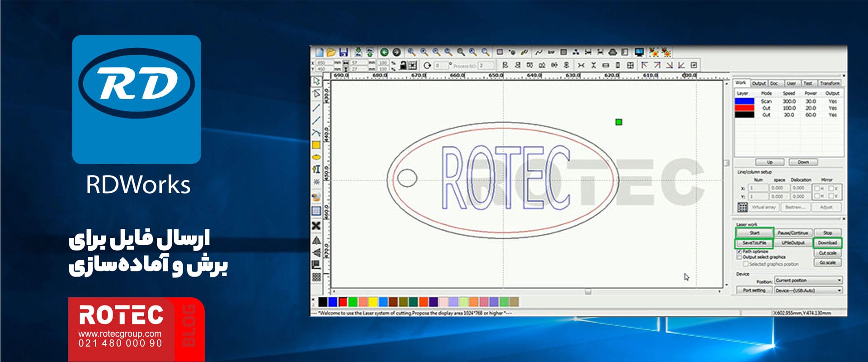Select the yellow ellipse drawing tool
The width and height of the screenshot is (868, 362).
coord(316,157)
